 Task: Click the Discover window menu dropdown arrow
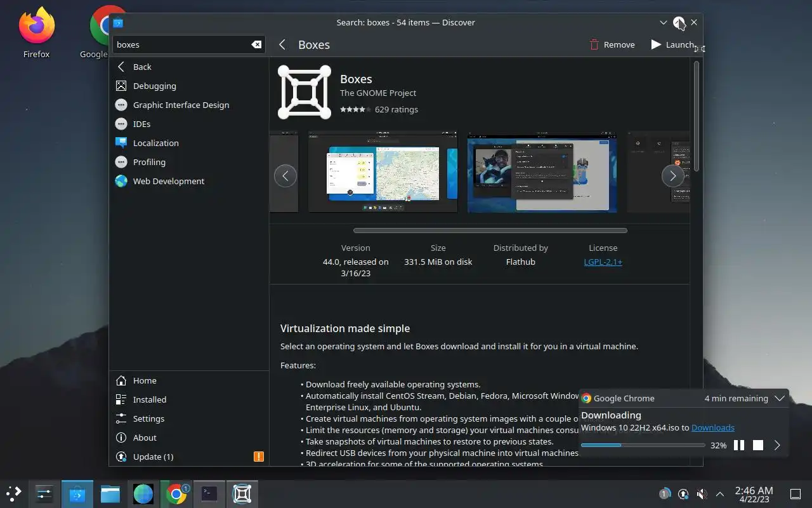(x=664, y=22)
